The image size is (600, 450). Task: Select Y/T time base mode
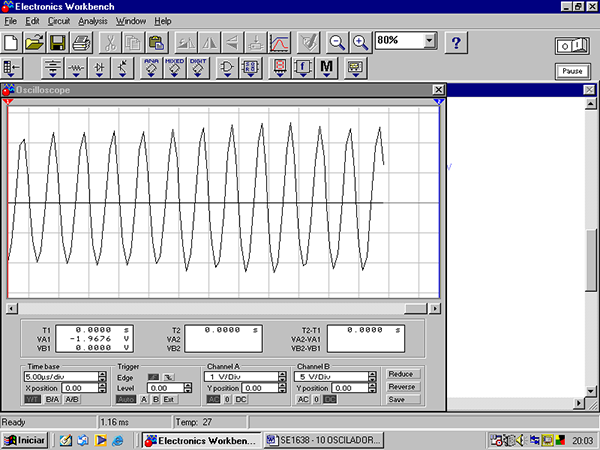(33, 399)
